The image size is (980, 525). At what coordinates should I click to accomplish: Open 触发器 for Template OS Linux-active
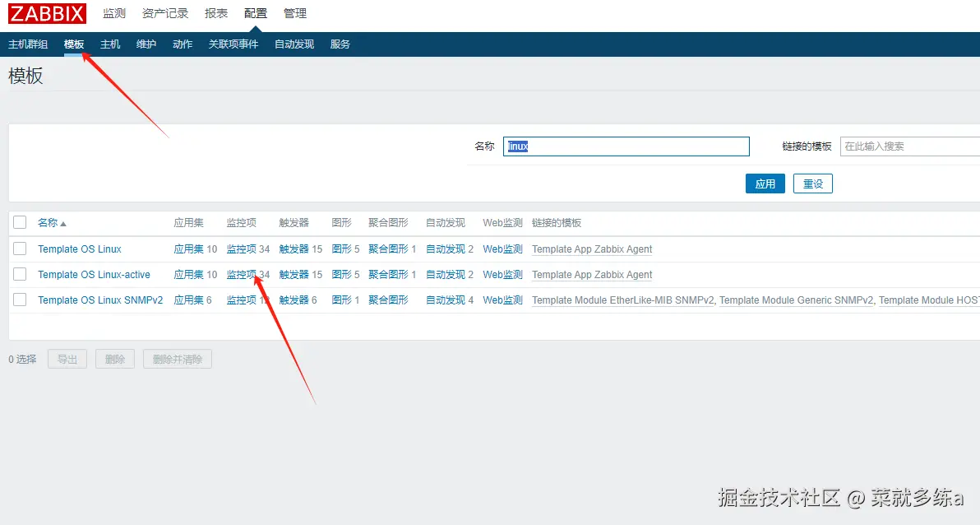(x=294, y=275)
